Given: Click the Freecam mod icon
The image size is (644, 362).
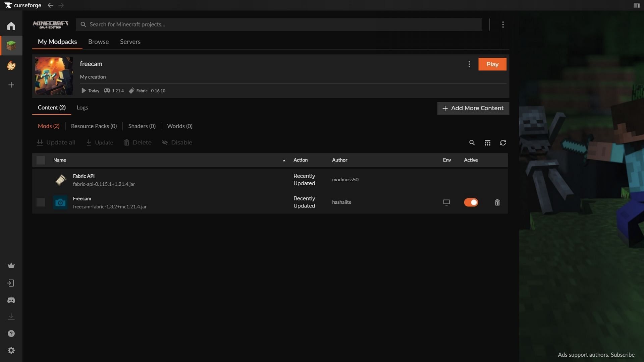Looking at the screenshot, I should (61, 202).
